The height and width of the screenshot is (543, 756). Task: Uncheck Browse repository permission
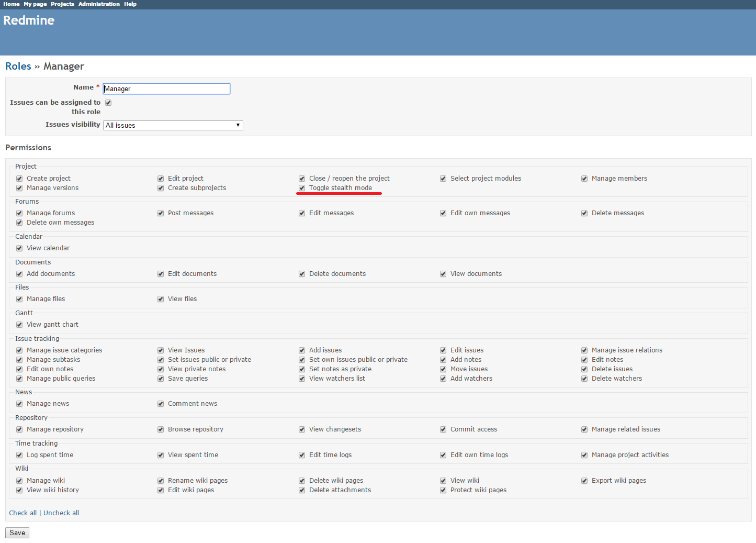coord(161,429)
